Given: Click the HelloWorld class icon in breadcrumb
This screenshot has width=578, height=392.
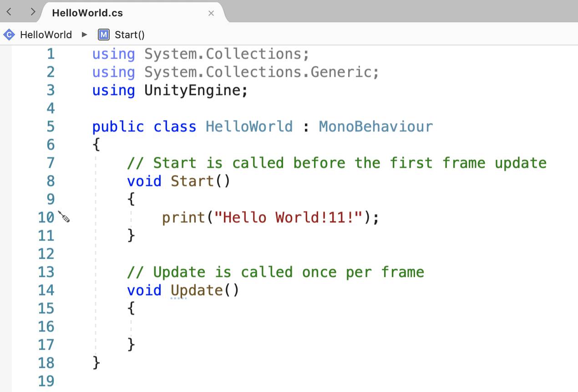Looking at the screenshot, I should [x=9, y=35].
